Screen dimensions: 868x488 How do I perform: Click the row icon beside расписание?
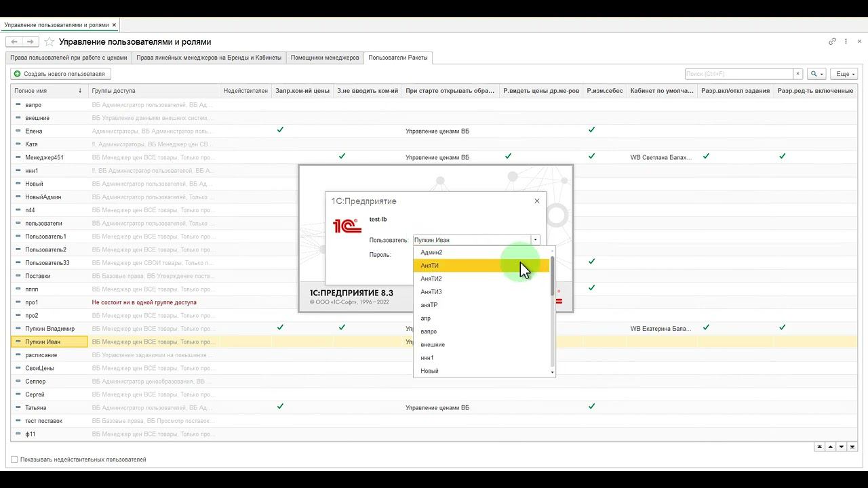[x=18, y=355]
